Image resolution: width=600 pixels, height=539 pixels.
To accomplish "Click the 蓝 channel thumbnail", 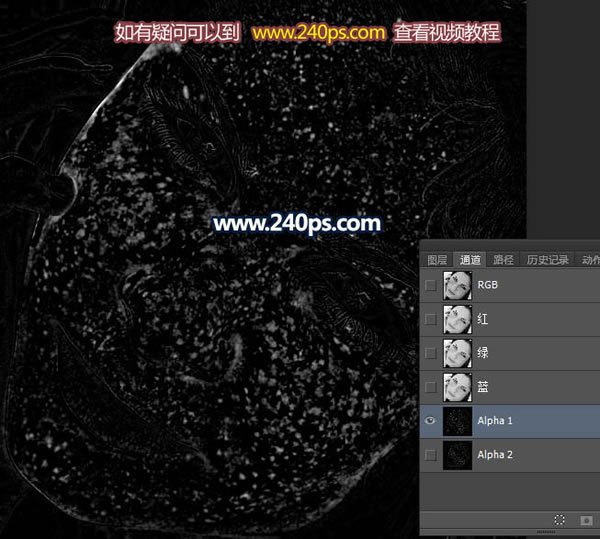I will click(457, 387).
